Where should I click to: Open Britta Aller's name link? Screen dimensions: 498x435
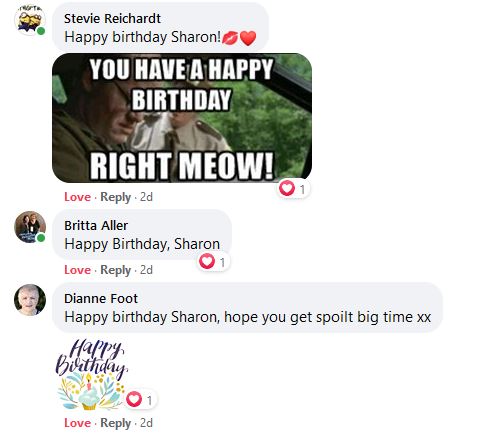click(96, 226)
